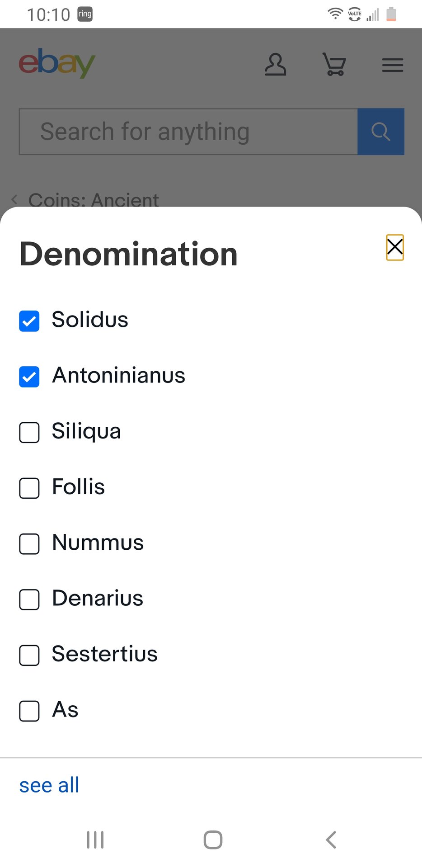422x868 pixels.
Task: Open the shopping cart
Action: [334, 64]
